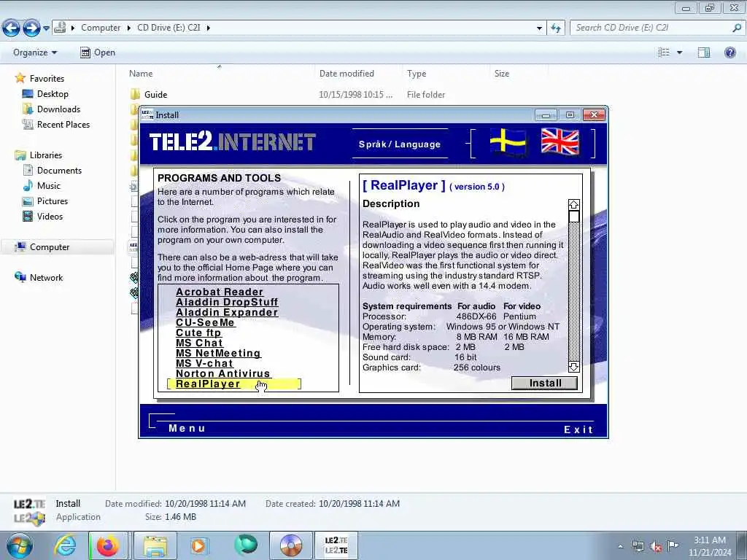Select Aladdin Expander in the program list
Screen dimensions: 747x560
[x=227, y=312]
